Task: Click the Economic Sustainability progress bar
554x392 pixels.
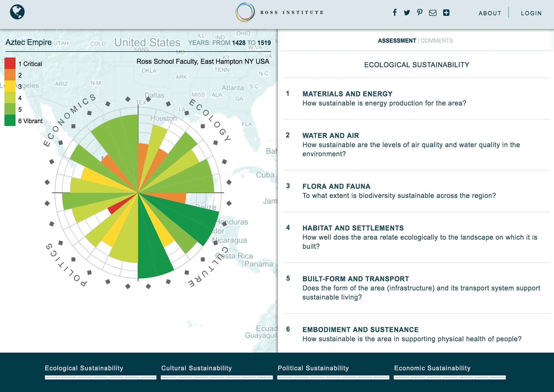Action: [x=450, y=377]
